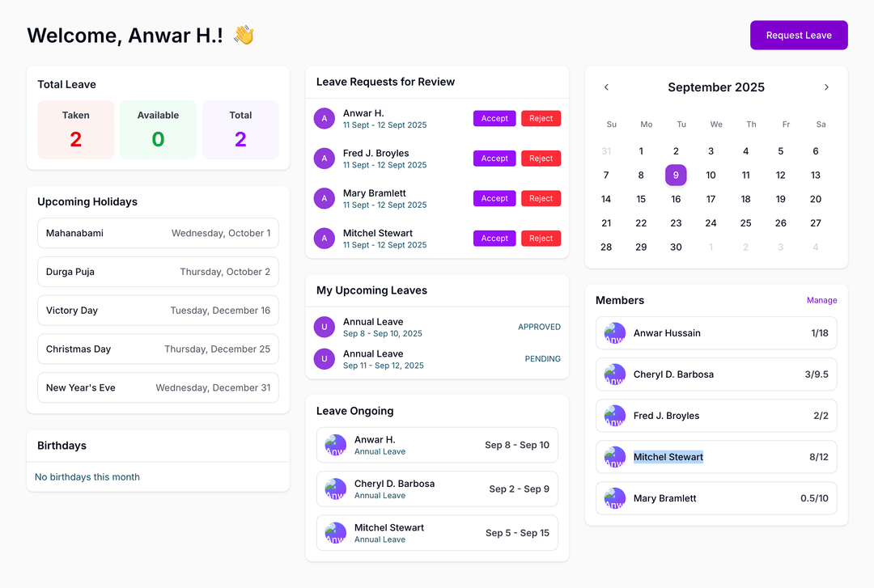
Task: Open the Christmas Day holiday entry
Action: tap(158, 349)
